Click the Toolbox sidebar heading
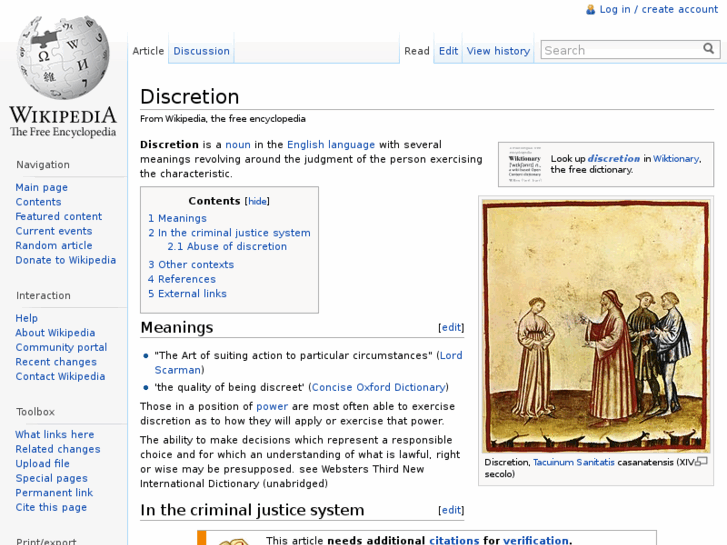The image size is (727, 545). coord(36,412)
